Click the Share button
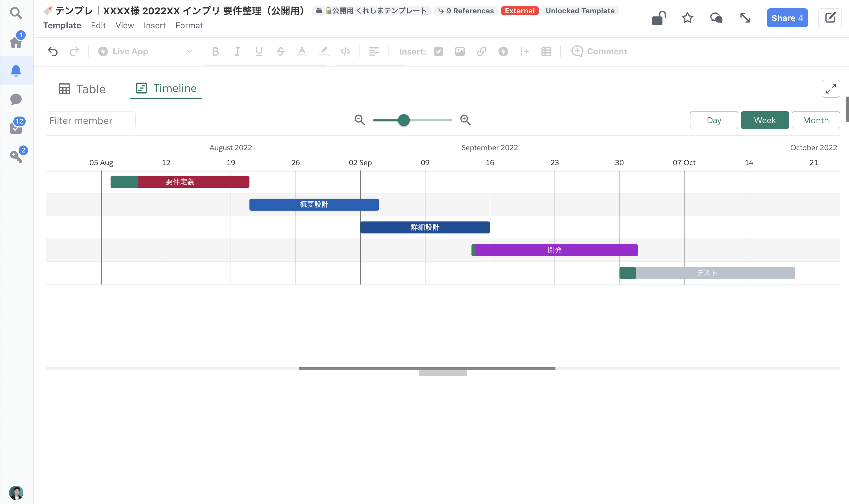This screenshot has width=849, height=504. coord(787,18)
